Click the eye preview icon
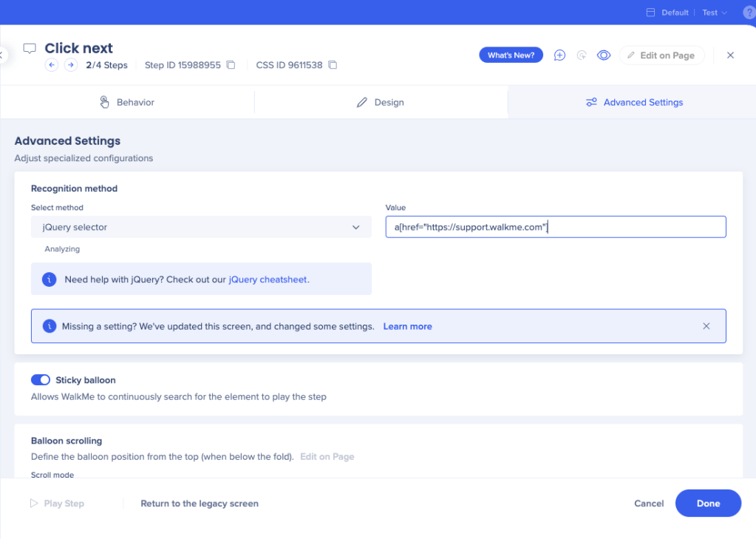Screen dimensions: 756x539 (x=604, y=55)
